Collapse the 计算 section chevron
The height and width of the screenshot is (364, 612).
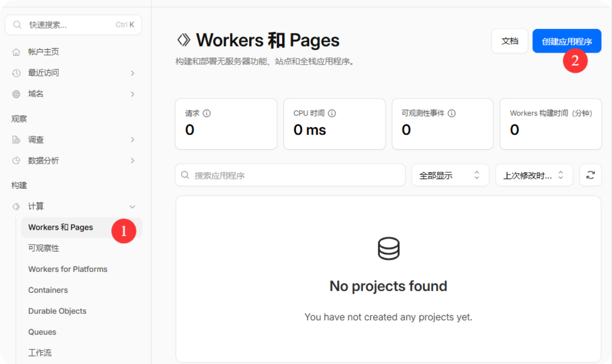coord(133,206)
